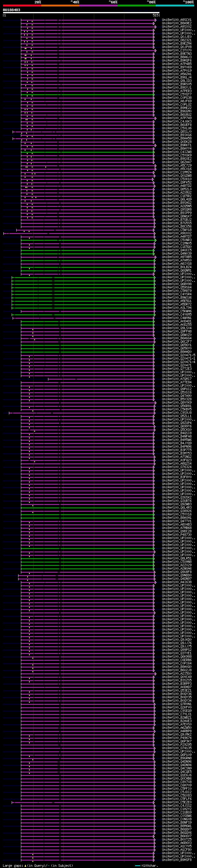Click the arrowhead ending the UniRef100_C3TX70 bar
Viewport: 197px width, 868px height.
(155, 50)
